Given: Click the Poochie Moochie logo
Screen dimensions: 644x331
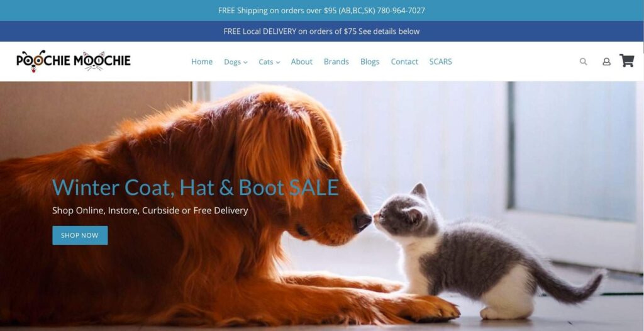Looking at the screenshot, I should [x=74, y=61].
